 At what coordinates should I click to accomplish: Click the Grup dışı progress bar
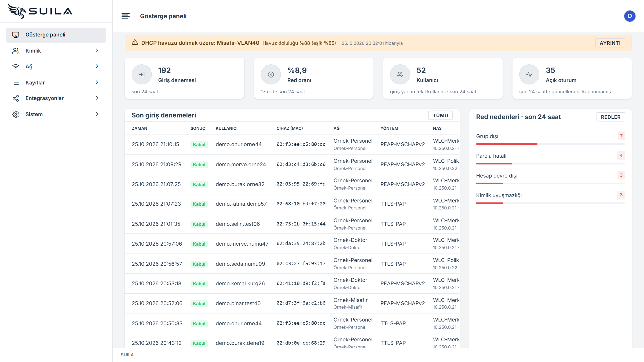click(x=550, y=144)
